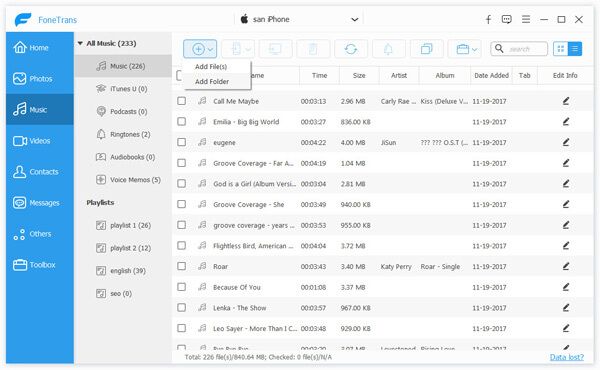Edit info for Call Me Maybe

pos(566,101)
